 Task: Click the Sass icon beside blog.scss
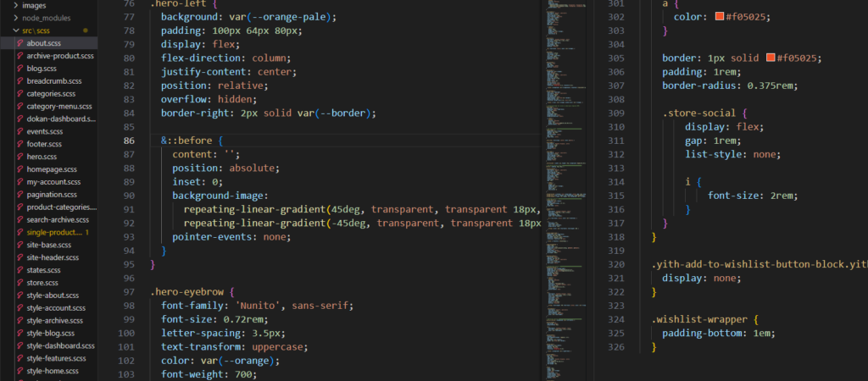(x=19, y=69)
